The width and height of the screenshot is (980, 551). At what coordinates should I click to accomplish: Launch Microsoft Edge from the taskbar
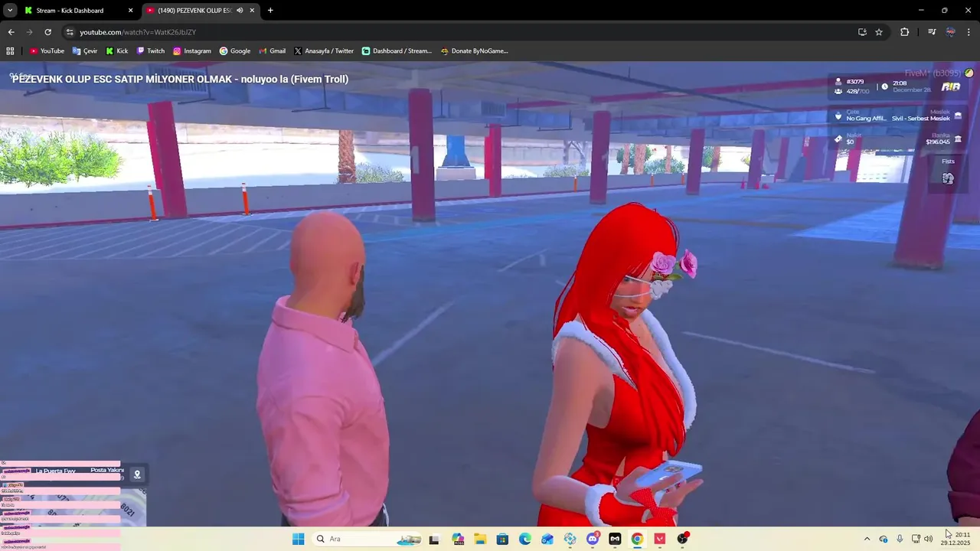pos(525,539)
